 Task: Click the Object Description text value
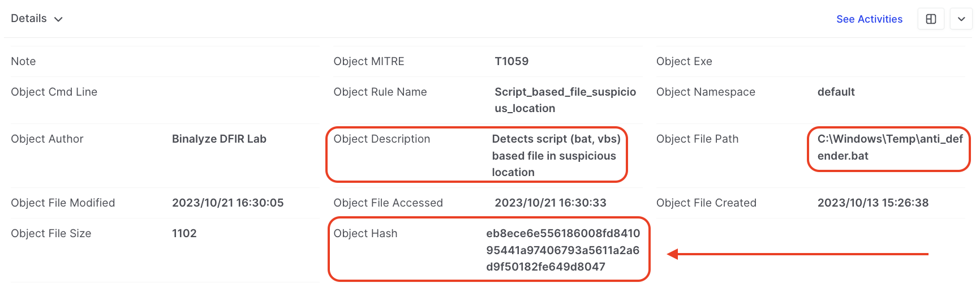tap(556, 155)
